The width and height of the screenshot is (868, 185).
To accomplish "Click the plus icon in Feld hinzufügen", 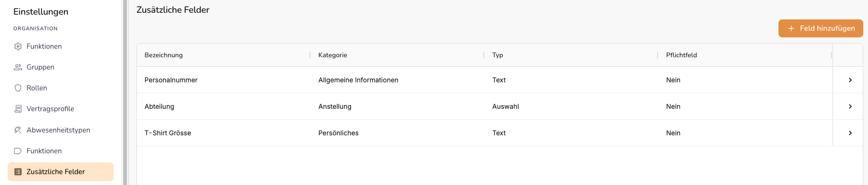I will [x=791, y=28].
